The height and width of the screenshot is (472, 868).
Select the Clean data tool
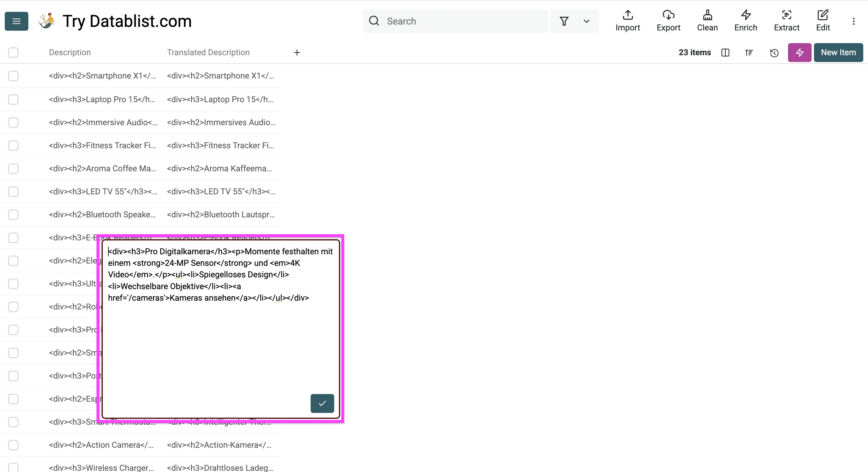(707, 21)
